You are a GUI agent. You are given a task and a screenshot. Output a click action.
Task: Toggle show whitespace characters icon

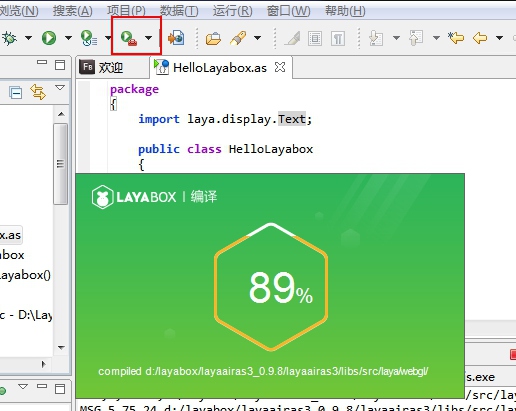click(x=338, y=38)
